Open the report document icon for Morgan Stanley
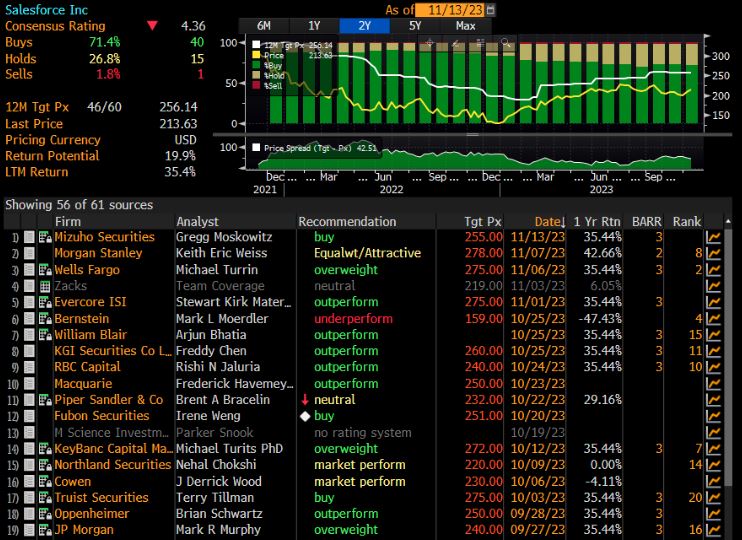This screenshot has width=742, height=540. coord(29,253)
